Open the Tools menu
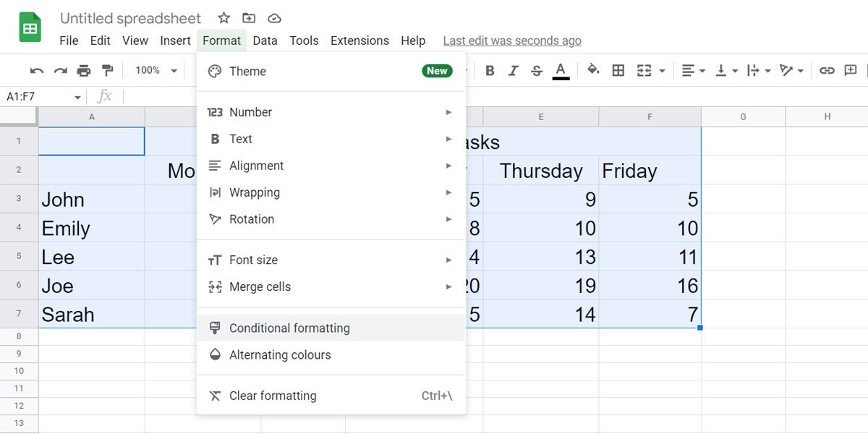This screenshot has height=434, width=868. tap(304, 41)
